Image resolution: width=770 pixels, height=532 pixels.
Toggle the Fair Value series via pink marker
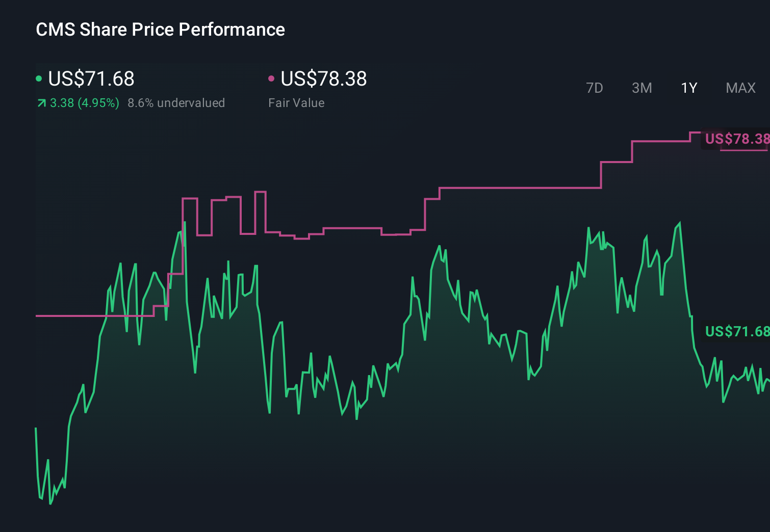pos(272,78)
